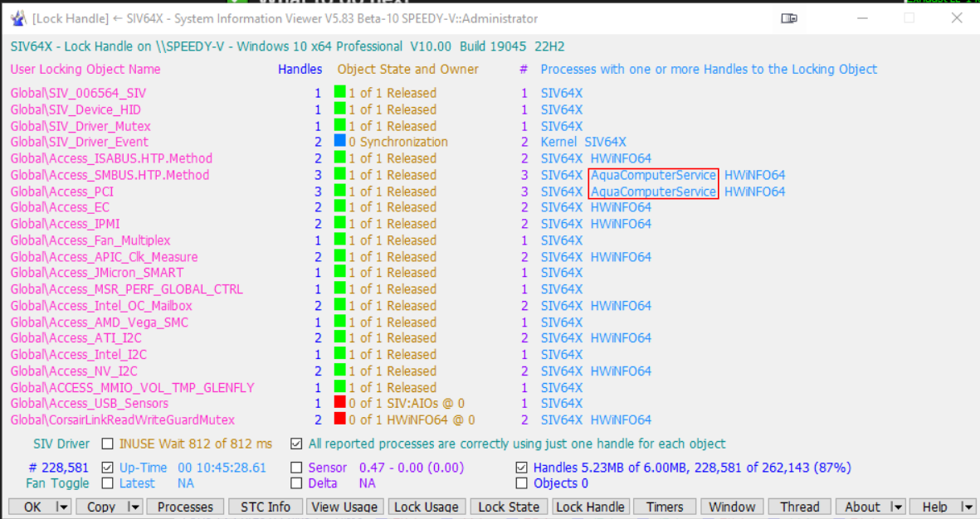Click the keyboard/monitor icon in title bar

pyautogui.click(x=789, y=18)
